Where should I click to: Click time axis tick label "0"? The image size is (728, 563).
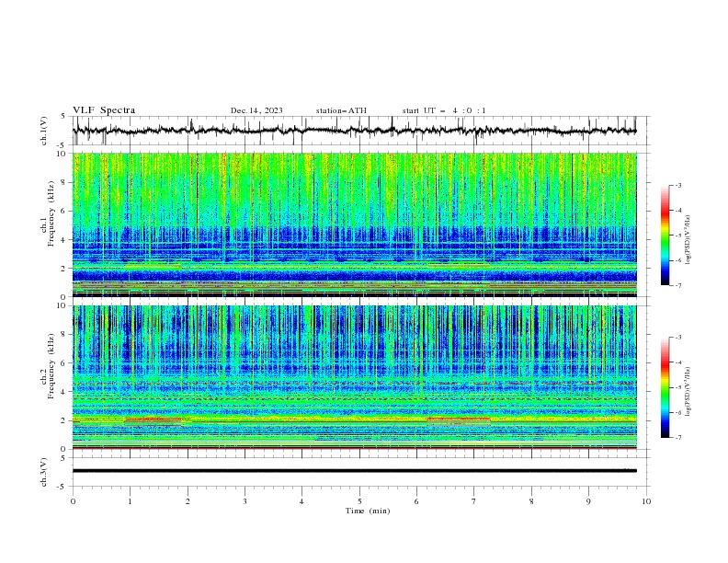[x=73, y=501]
